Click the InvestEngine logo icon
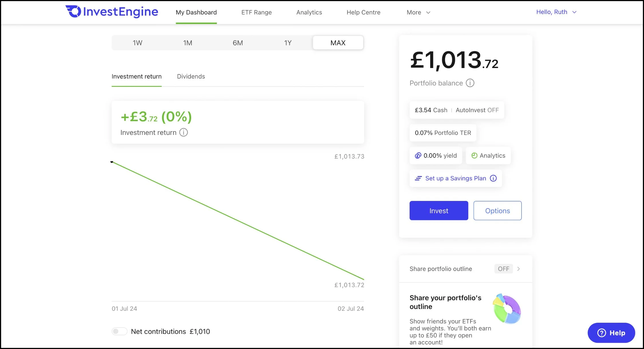 coord(74,11)
